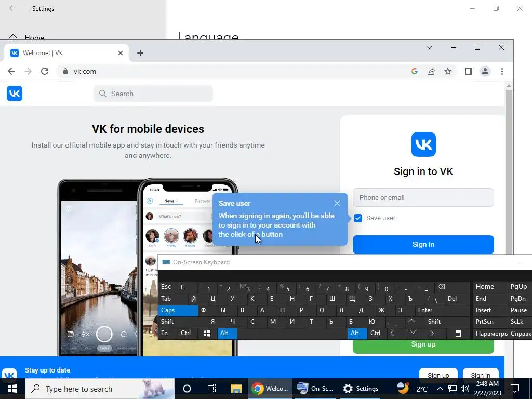Click the Windows logo key on keyboard
Screen dimensions: 532x399
[207, 333]
